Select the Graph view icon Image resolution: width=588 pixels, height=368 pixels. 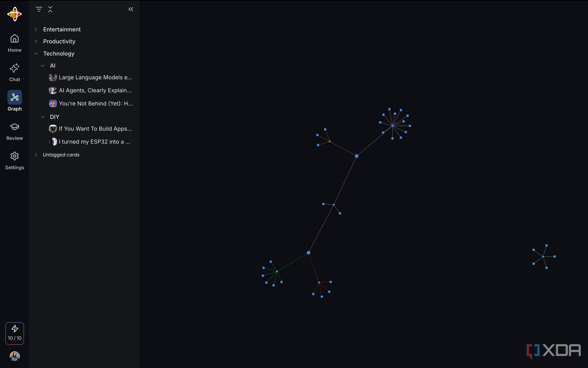pos(15,98)
